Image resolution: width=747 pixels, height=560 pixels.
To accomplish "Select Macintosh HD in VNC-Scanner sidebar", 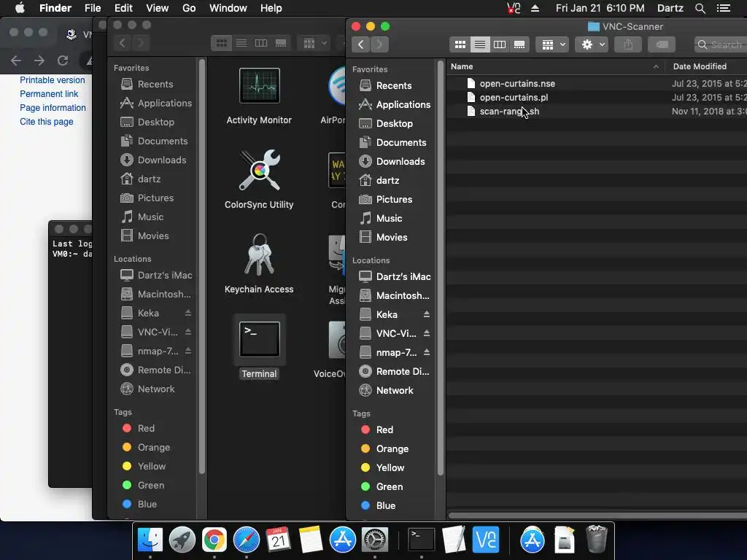I will click(x=395, y=296).
